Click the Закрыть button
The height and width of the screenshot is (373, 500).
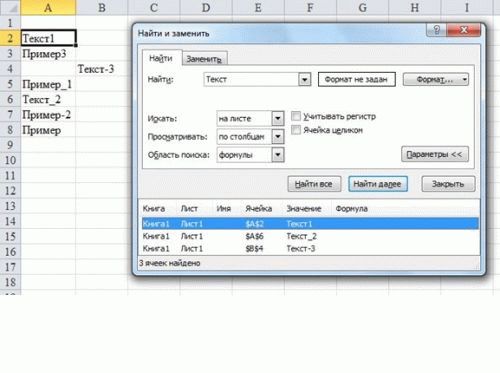[448, 184]
